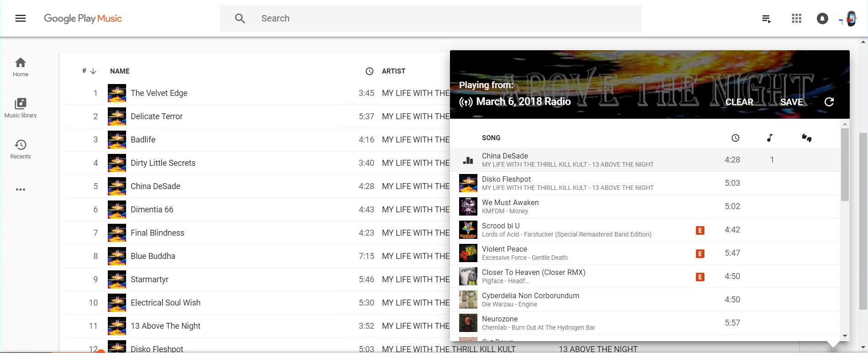Image resolution: width=868 pixels, height=353 pixels.
Task: Click Scrood bi U album thumbnail
Action: click(468, 230)
